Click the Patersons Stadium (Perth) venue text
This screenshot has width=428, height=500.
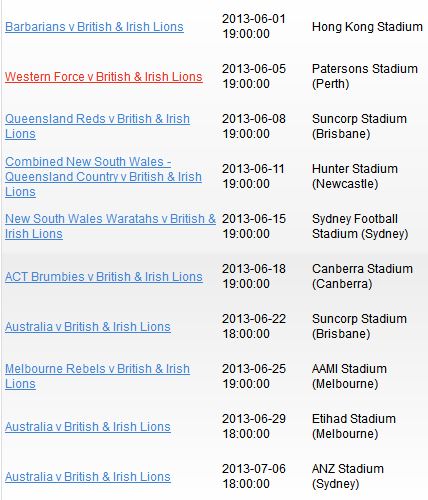tap(365, 76)
